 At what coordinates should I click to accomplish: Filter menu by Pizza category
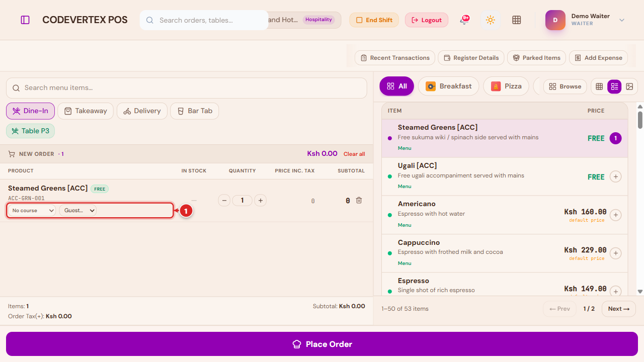tap(506, 86)
